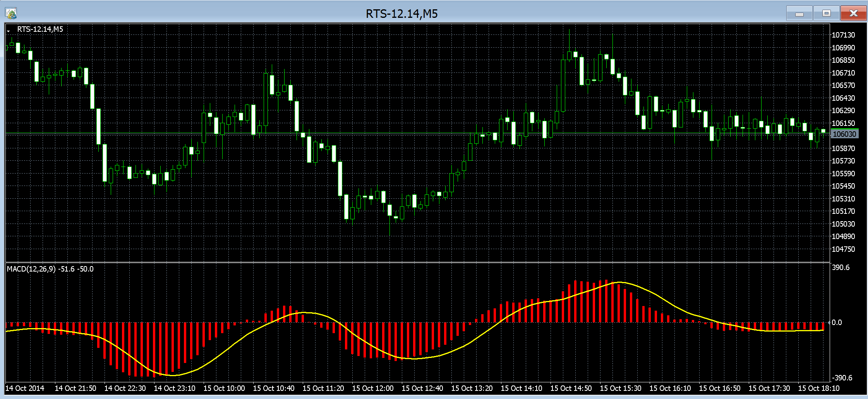This screenshot has height=399, width=868.
Task: Minimize the RTS-12.14,M5 chart window
Action: [x=799, y=14]
